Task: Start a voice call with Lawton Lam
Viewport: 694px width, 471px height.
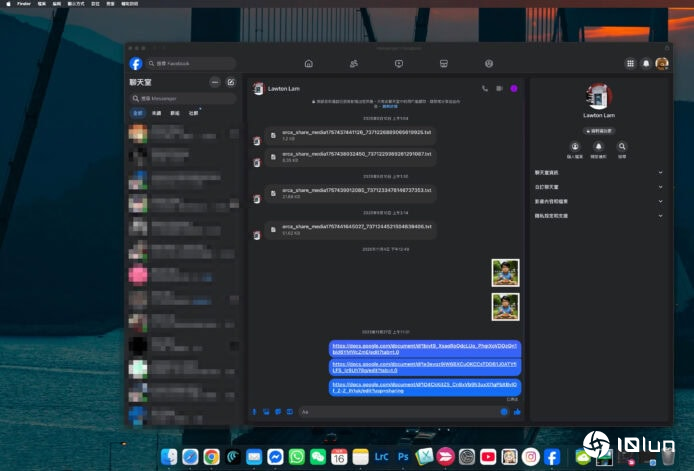Action: [x=485, y=88]
